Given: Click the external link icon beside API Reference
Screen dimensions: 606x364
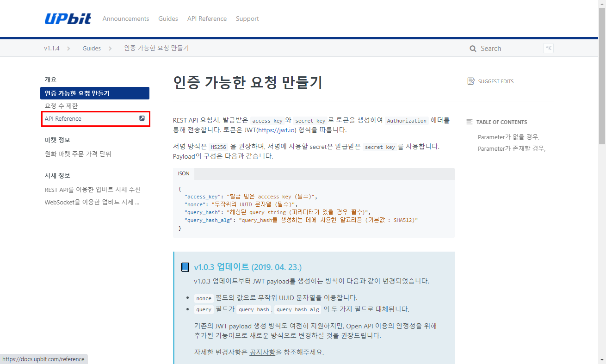Looking at the screenshot, I should coord(142,118).
